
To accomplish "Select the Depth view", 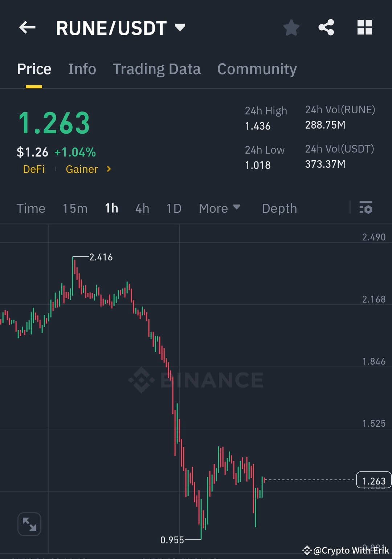I will [x=279, y=208].
